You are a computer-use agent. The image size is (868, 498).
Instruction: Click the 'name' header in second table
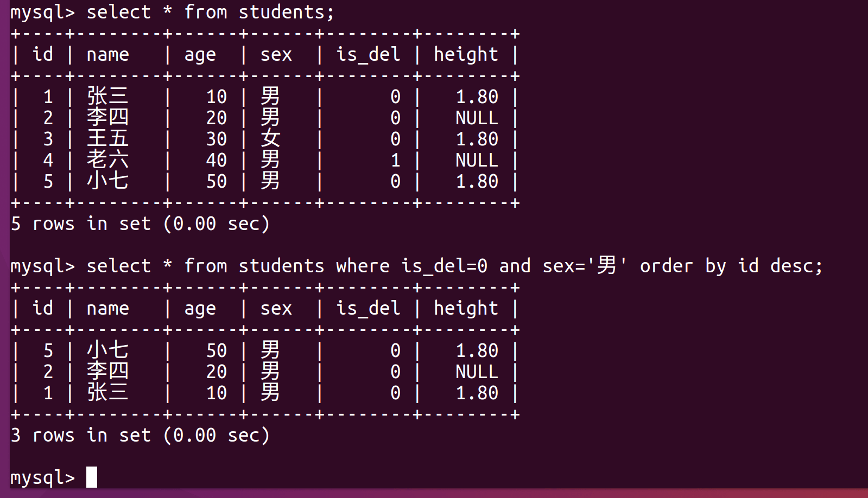coord(108,308)
